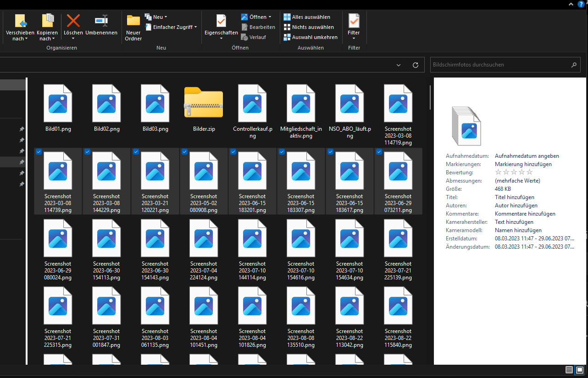The width and height of the screenshot is (588, 378).
Task: Refresh the folder view with the refresh icon
Action: (415, 65)
